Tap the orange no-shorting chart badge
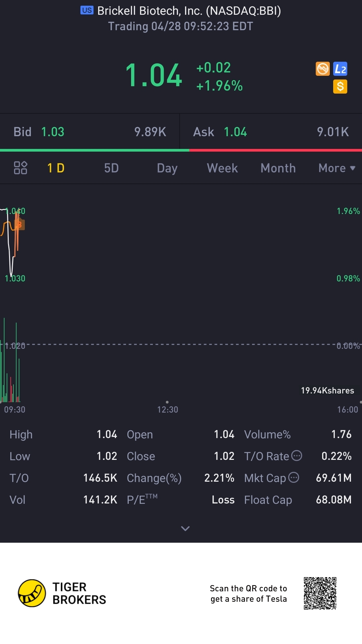 (322, 69)
